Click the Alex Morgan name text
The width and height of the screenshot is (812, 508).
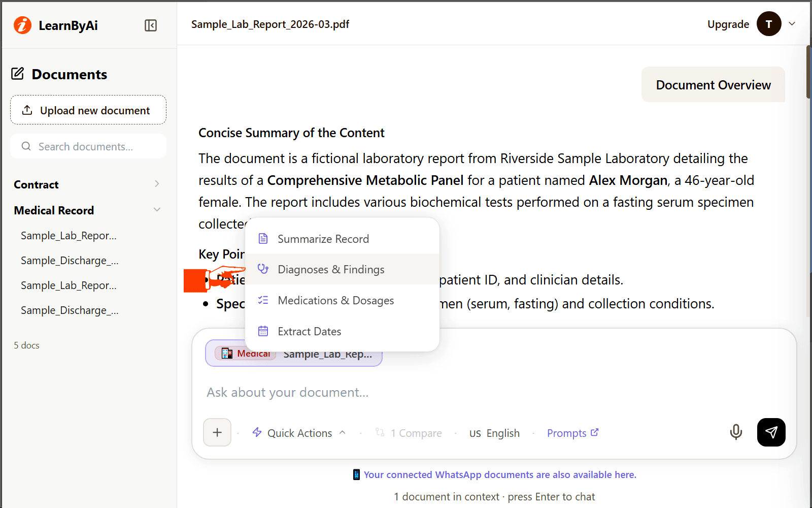[x=628, y=180]
